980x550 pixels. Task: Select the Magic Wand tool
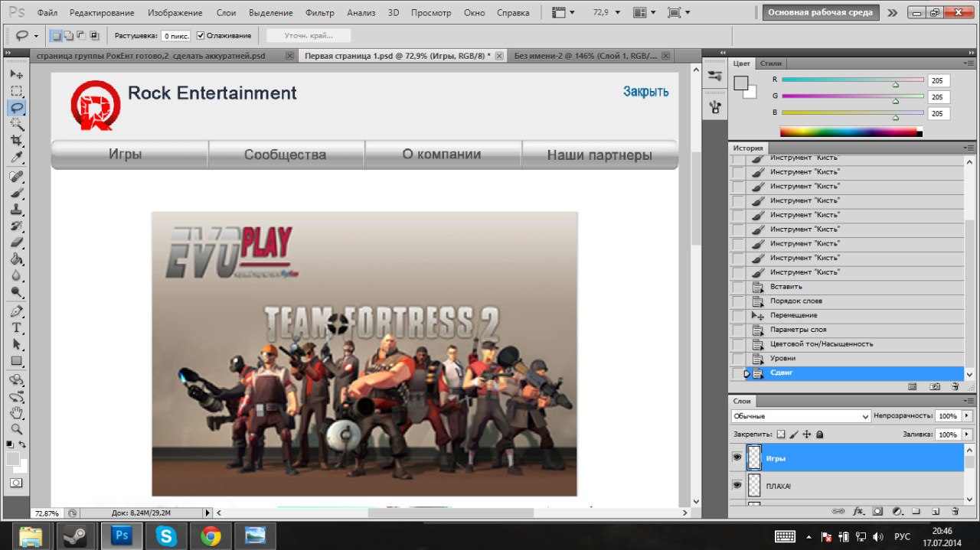pos(16,124)
